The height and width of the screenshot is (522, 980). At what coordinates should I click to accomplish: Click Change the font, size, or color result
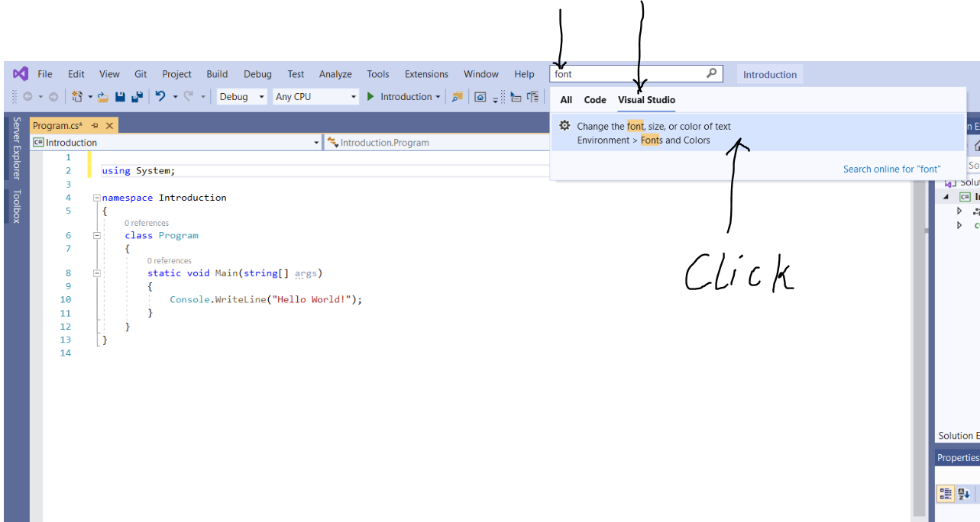pyautogui.click(x=756, y=133)
